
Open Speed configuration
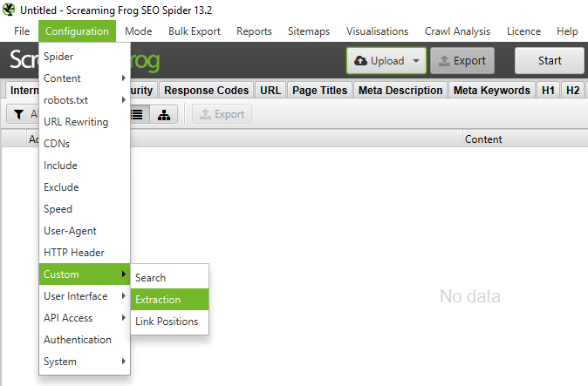[85, 209]
